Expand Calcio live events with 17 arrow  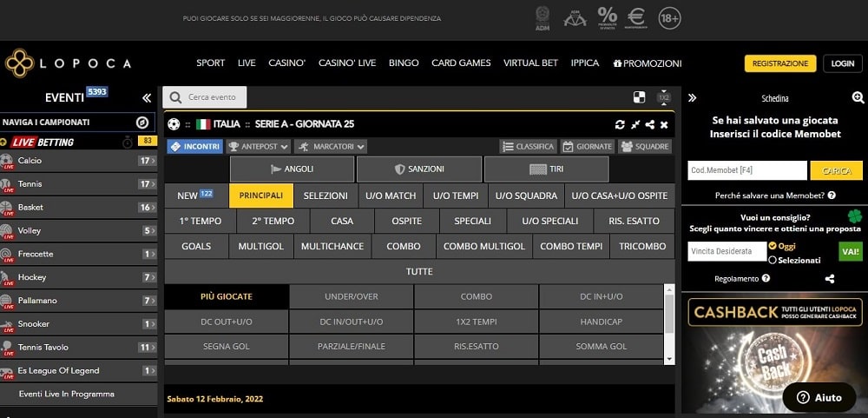click(x=148, y=162)
